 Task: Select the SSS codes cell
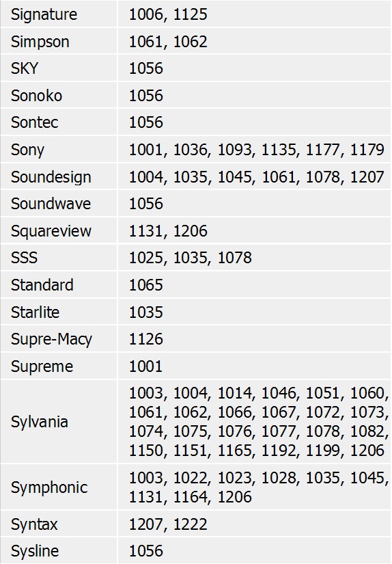point(254,258)
